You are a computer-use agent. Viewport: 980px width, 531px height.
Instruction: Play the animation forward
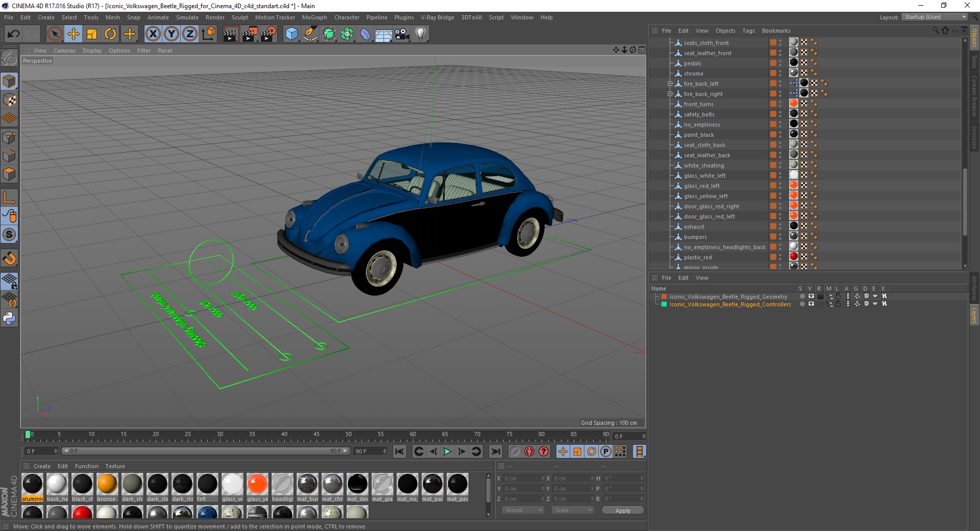[x=447, y=451]
